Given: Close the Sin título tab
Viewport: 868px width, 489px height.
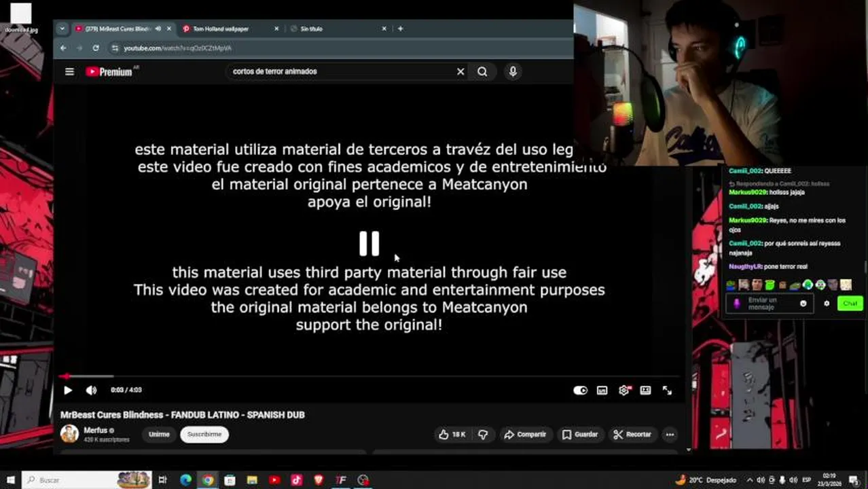Looking at the screenshot, I should pyautogui.click(x=384, y=29).
